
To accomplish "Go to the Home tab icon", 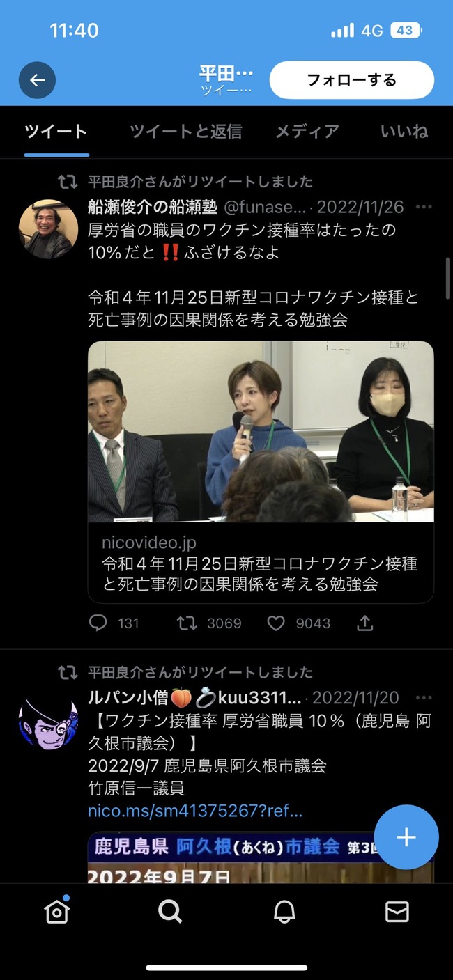I will 56,910.
